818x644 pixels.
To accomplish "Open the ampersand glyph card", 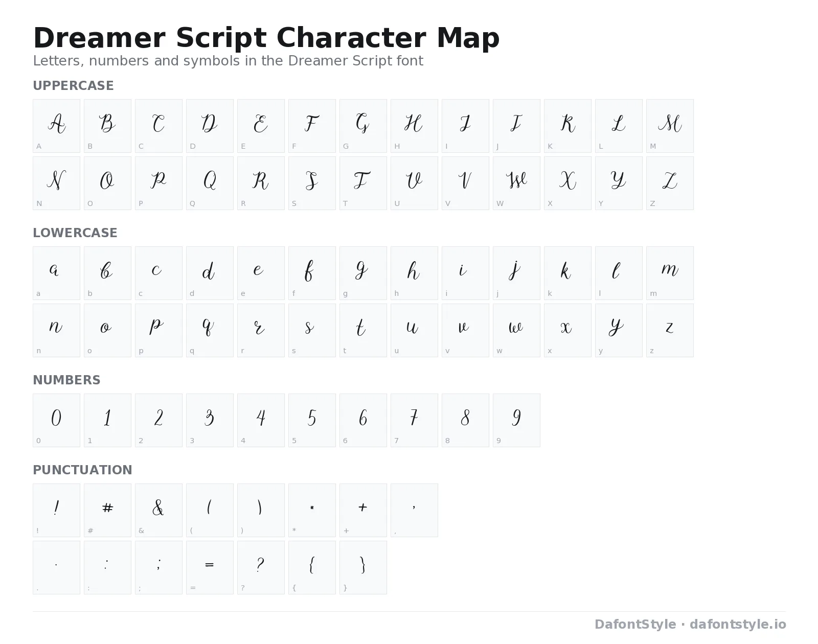I will [x=158, y=510].
